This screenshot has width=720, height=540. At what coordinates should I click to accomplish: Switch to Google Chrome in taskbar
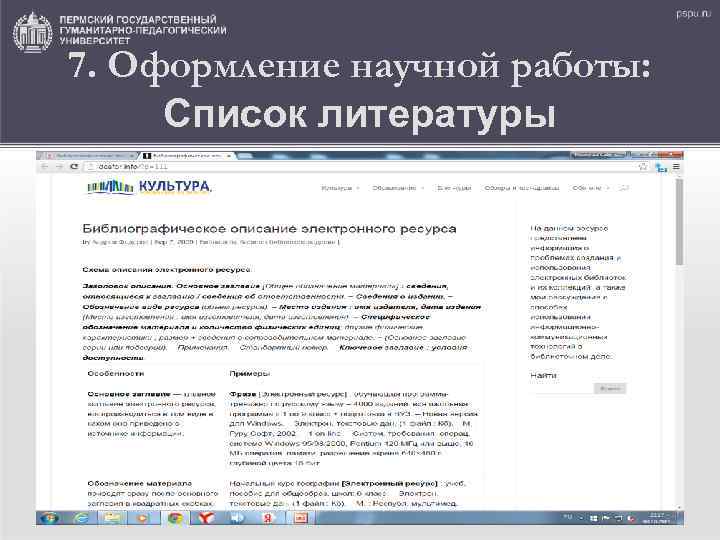pyautogui.click(x=175, y=518)
